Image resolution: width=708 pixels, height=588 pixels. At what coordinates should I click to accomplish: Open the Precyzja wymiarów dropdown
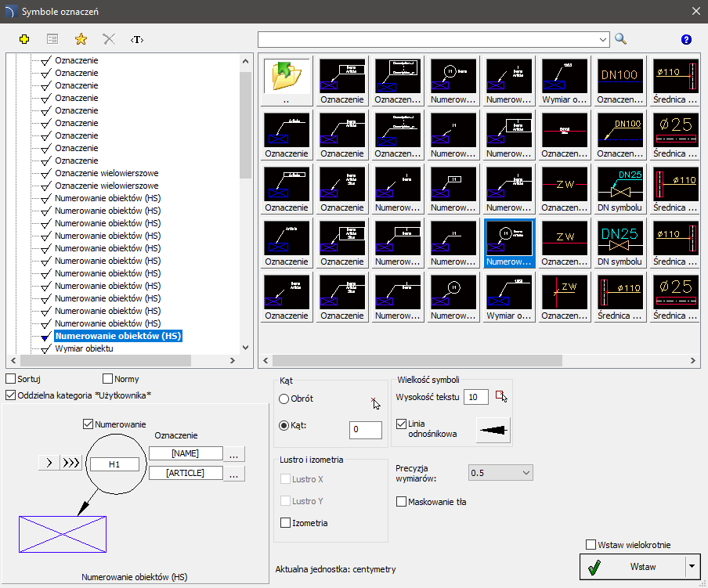pyautogui.click(x=500, y=472)
